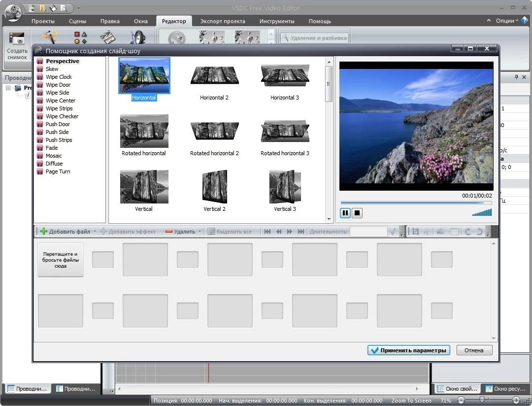Adjust the preview volume bars
The width and height of the screenshot is (532, 406).
[482, 212]
